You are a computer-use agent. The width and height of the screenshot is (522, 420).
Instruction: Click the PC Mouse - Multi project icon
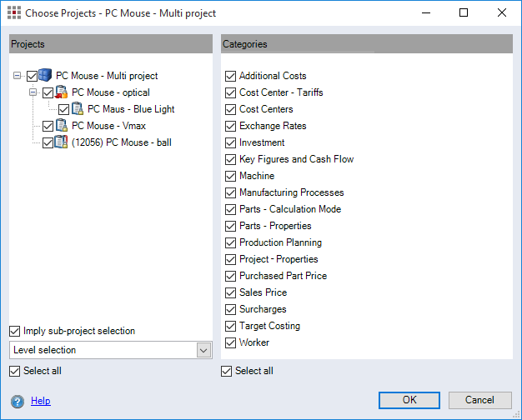pos(47,76)
